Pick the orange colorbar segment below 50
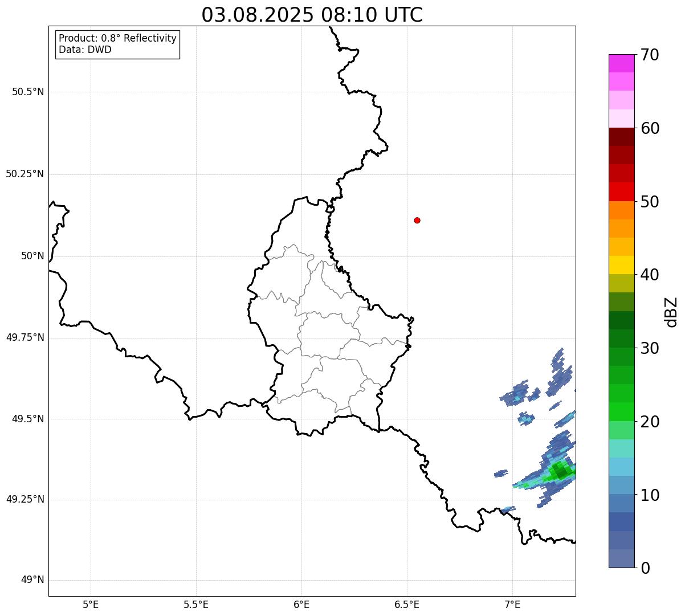 (x=621, y=210)
